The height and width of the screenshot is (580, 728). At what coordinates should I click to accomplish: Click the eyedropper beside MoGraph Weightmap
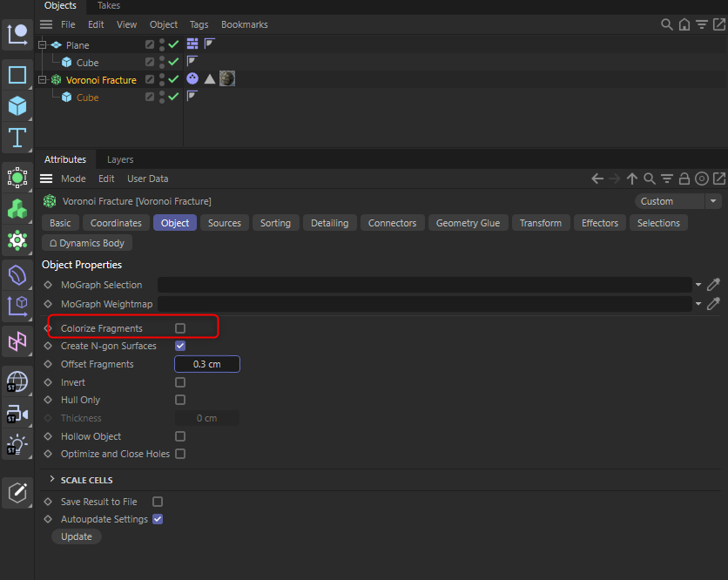click(714, 304)
